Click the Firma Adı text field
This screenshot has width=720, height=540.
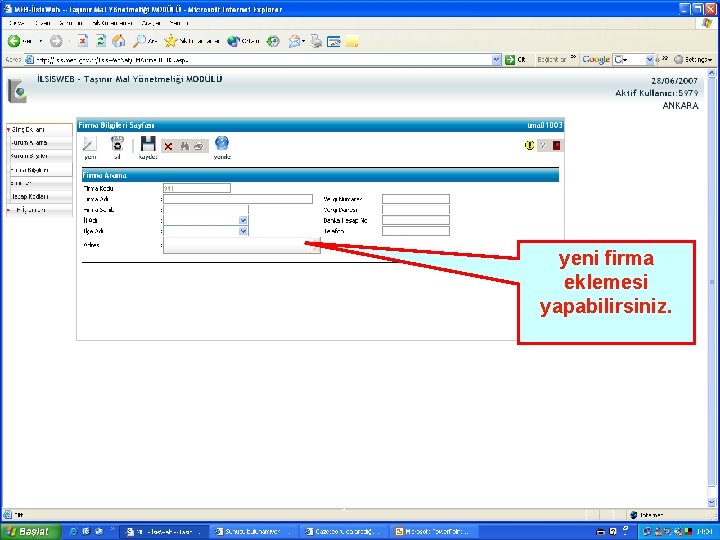[x=238, y=199]
